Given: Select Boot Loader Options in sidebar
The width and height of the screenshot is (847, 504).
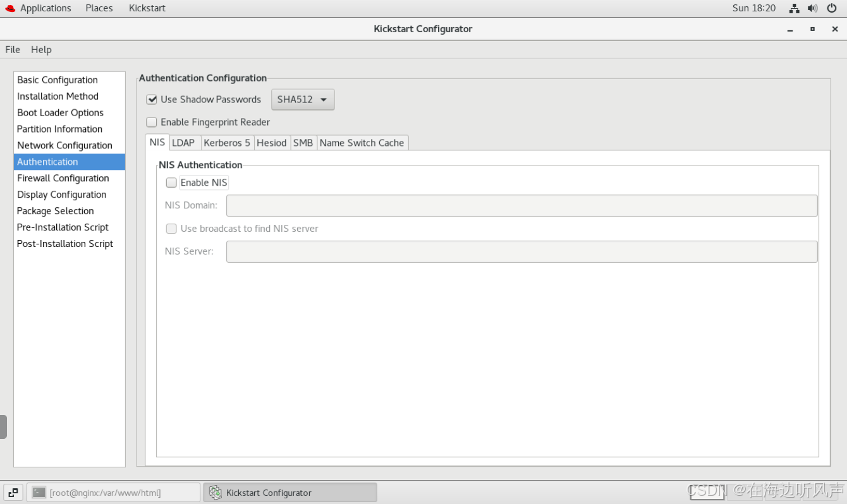Looking at the screenshot, I should (70, 112).
